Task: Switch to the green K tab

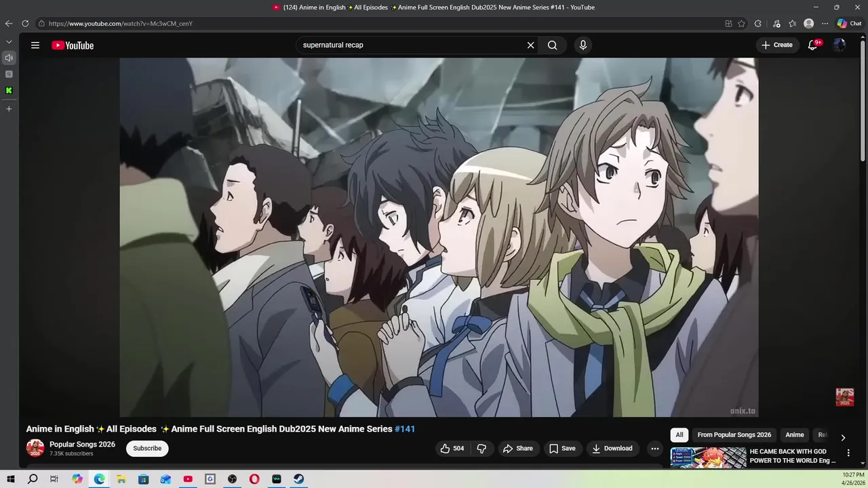Action: tap(9, 90)
